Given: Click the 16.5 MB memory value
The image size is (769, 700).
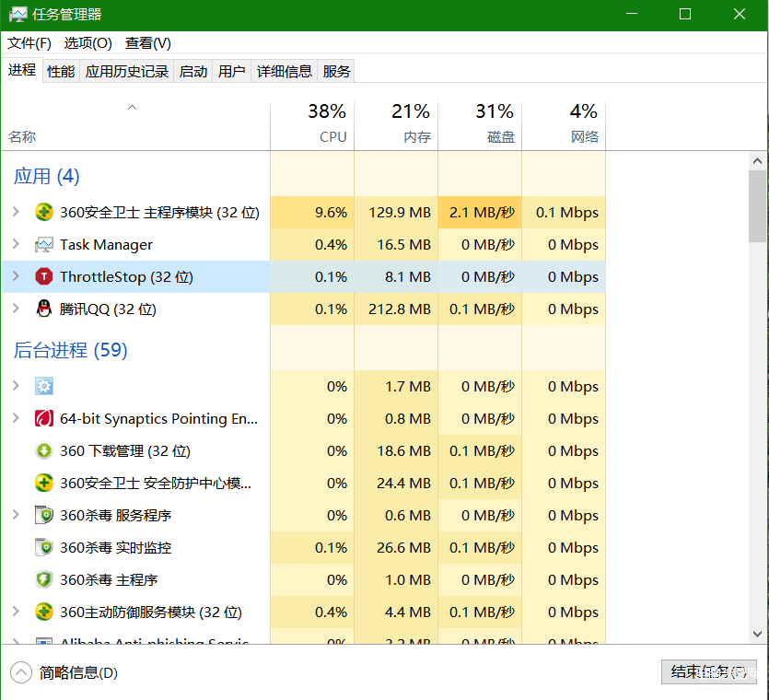Looking at the screenshot, I should click(403, 245).
